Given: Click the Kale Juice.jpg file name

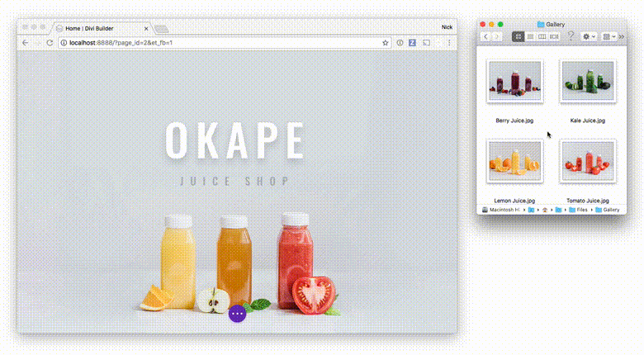Looking at the screenshot, I should [x=588, y=121].
